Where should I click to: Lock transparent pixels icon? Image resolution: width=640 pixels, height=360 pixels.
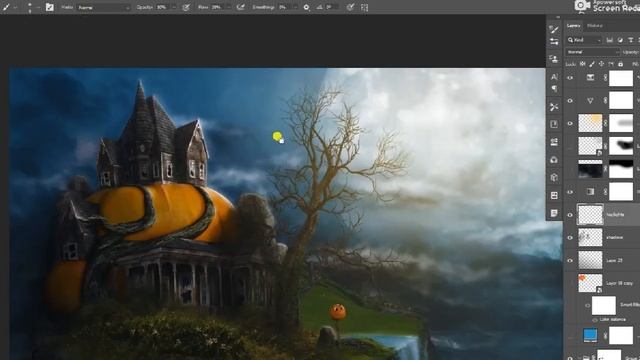(x=582, y=64)
